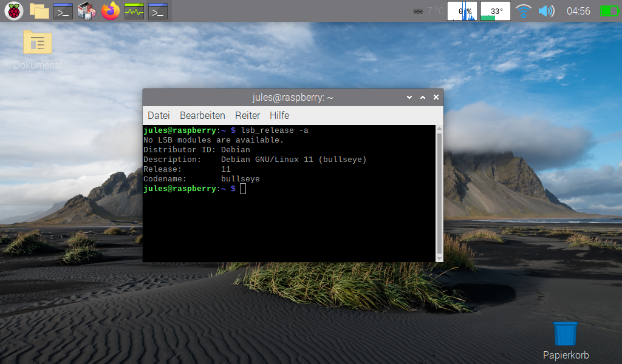
Task: Select the running terminal task in the taskbar
Action: point(158,11)
